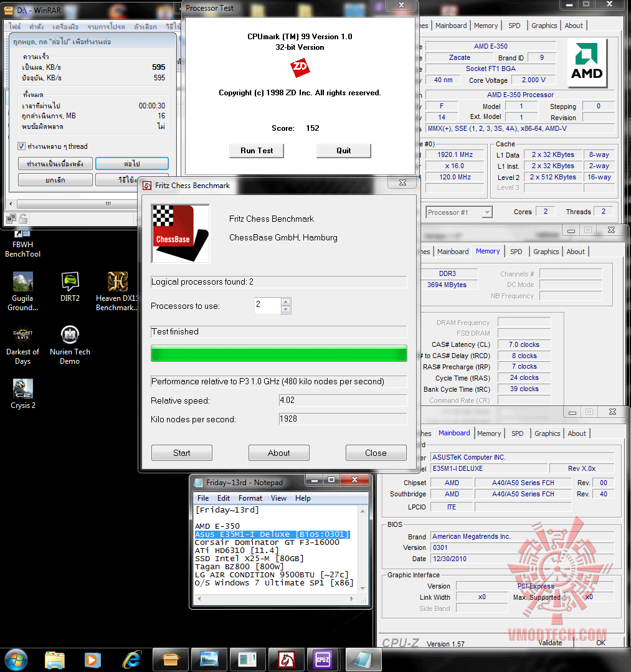This screenshot has width=631, height=672.
Task: Click Validate button in CPU-Z
Action: pos(550,643)
